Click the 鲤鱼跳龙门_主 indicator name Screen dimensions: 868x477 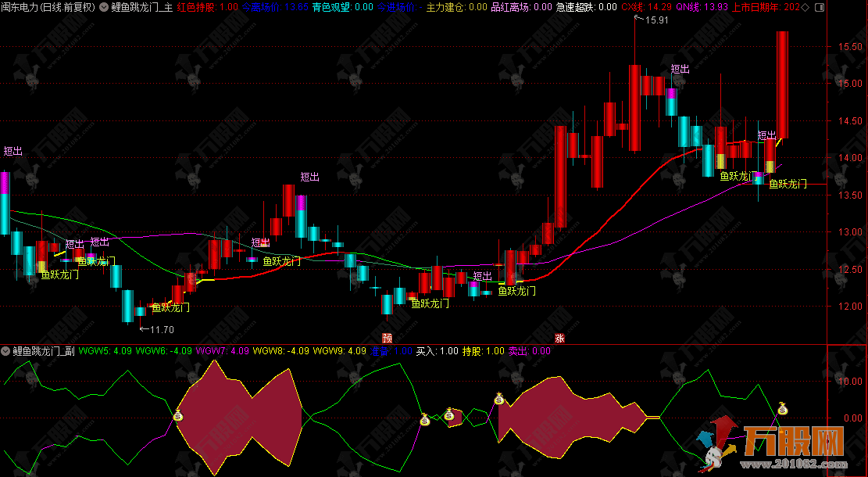tap(141, 7)
